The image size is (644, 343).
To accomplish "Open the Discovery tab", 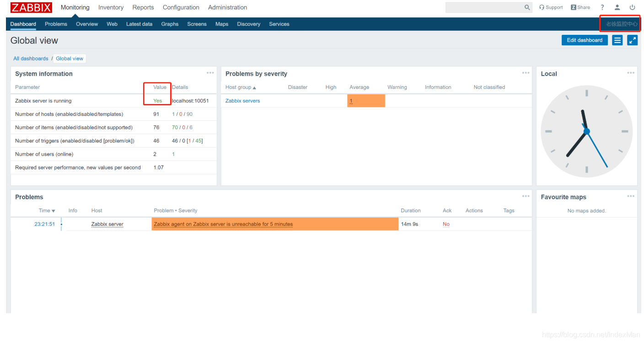I will (x=248, y=24).
